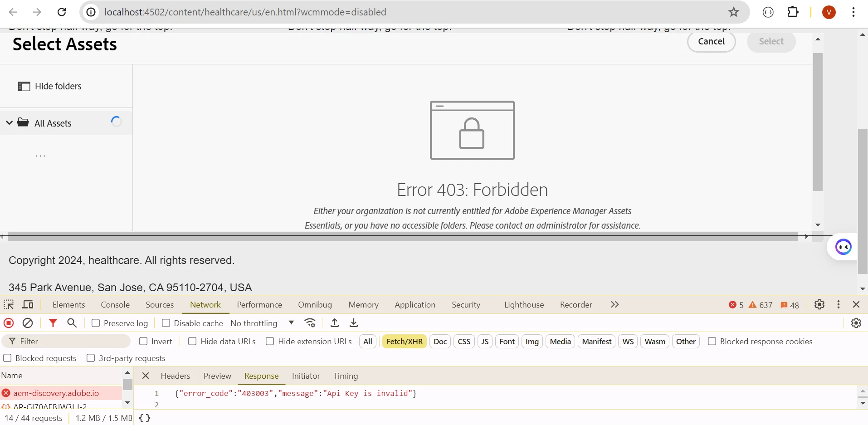Image resolution: width=868 pixels, height=425 pixels.
Task: Open the Performance tab
Action: pos(259,305)
